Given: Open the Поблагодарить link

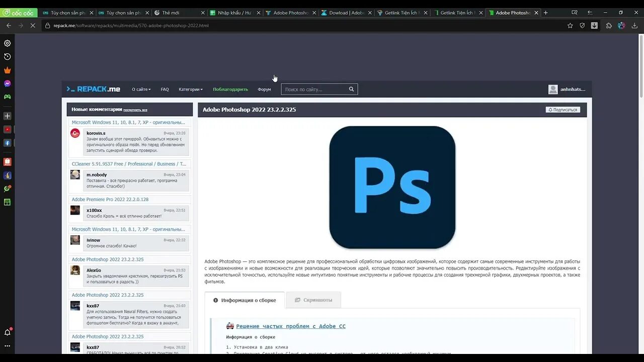Looking at the screenshot, I should point(230,89).
